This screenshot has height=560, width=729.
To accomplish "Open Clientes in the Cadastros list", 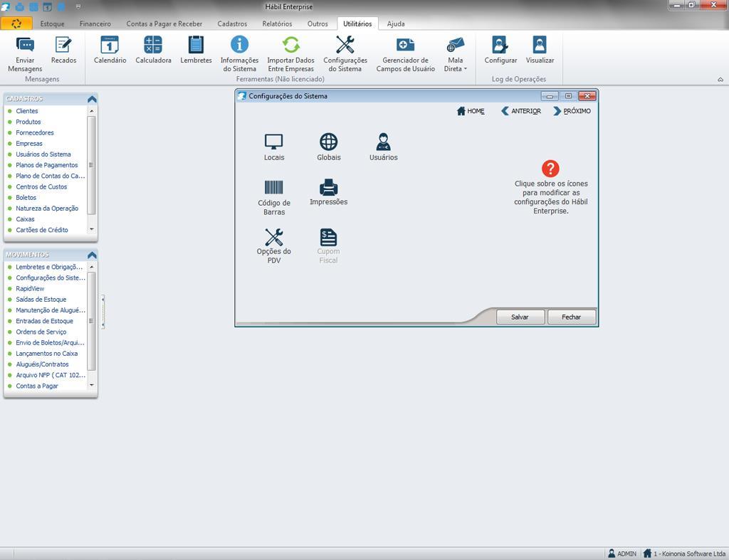I will click(27, 111).
